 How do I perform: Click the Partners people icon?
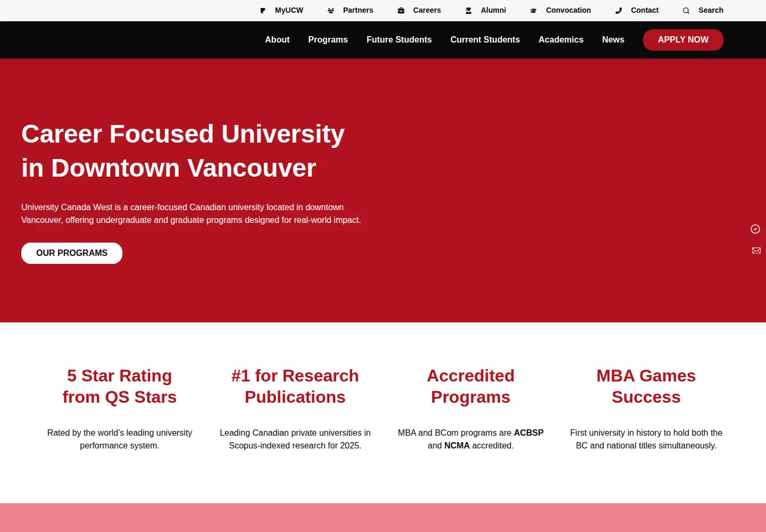331,11
